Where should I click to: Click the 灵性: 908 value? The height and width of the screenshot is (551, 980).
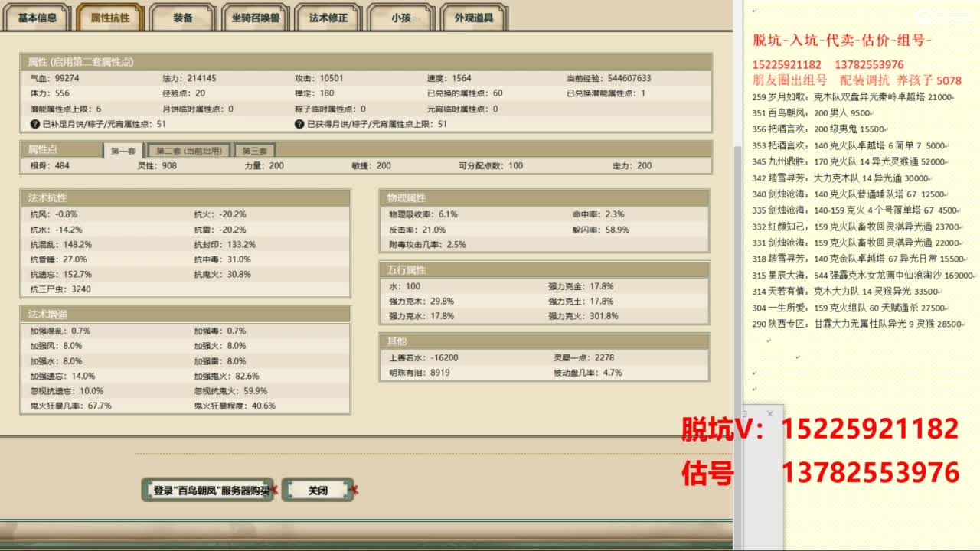[x=157, y=166]
